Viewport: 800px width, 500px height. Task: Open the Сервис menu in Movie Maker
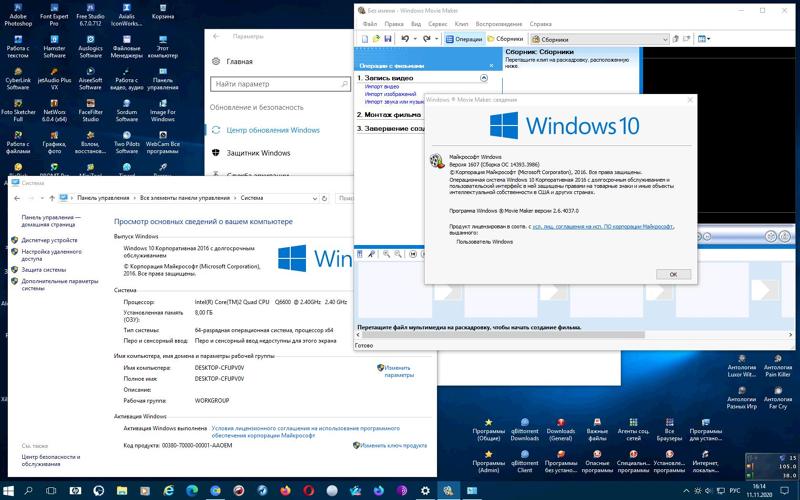tap(438, 24)
